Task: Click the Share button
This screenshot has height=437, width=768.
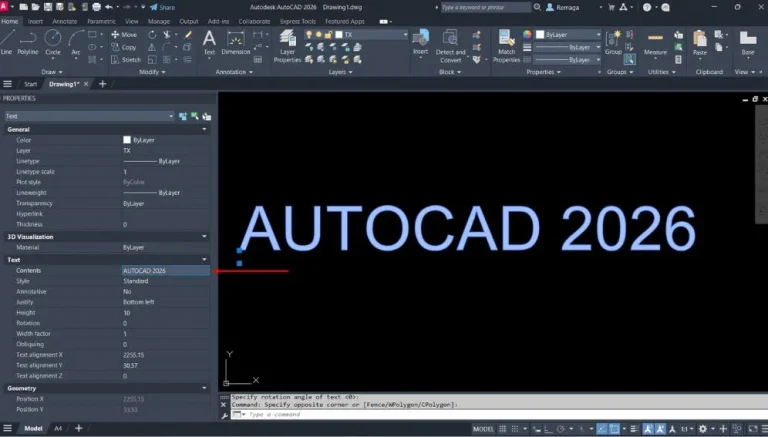Action: coord(163,7)
